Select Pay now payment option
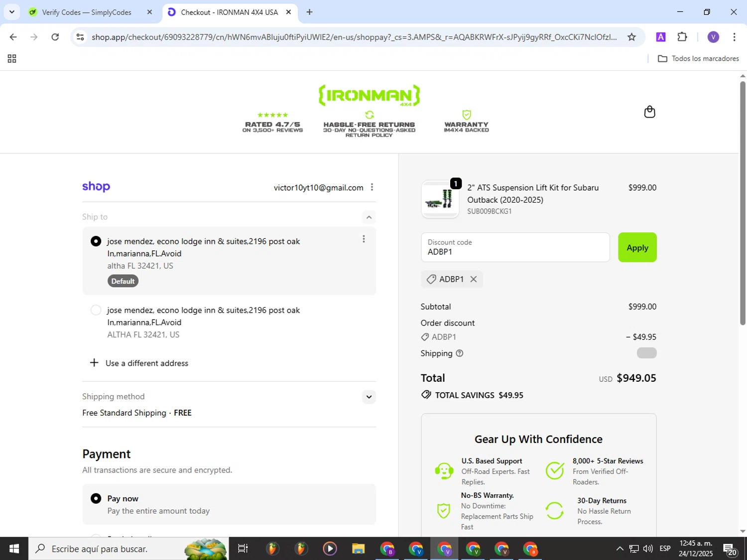The width and height of the screenshot is (747, 560). point(96,498)
